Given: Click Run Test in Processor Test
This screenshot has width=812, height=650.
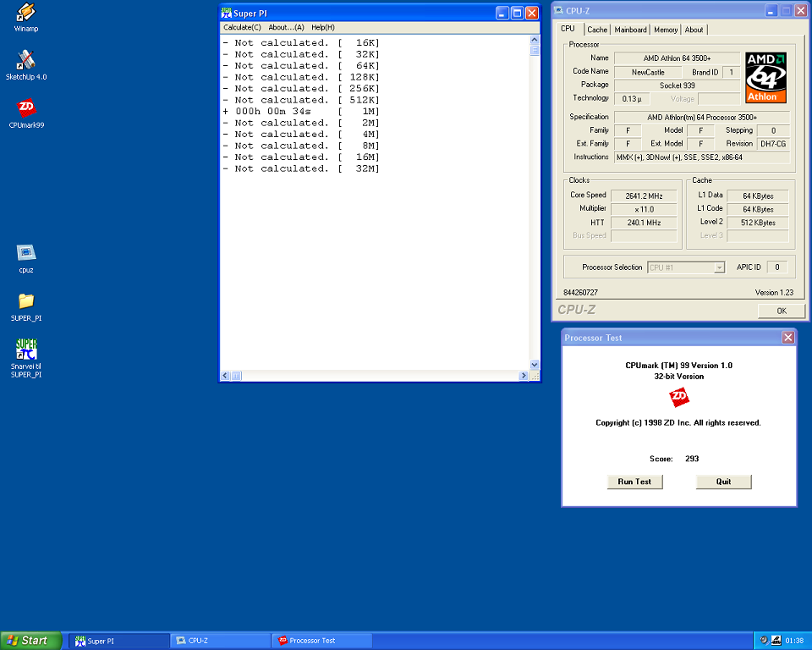Looking at the screenshot, I should 634,482.
